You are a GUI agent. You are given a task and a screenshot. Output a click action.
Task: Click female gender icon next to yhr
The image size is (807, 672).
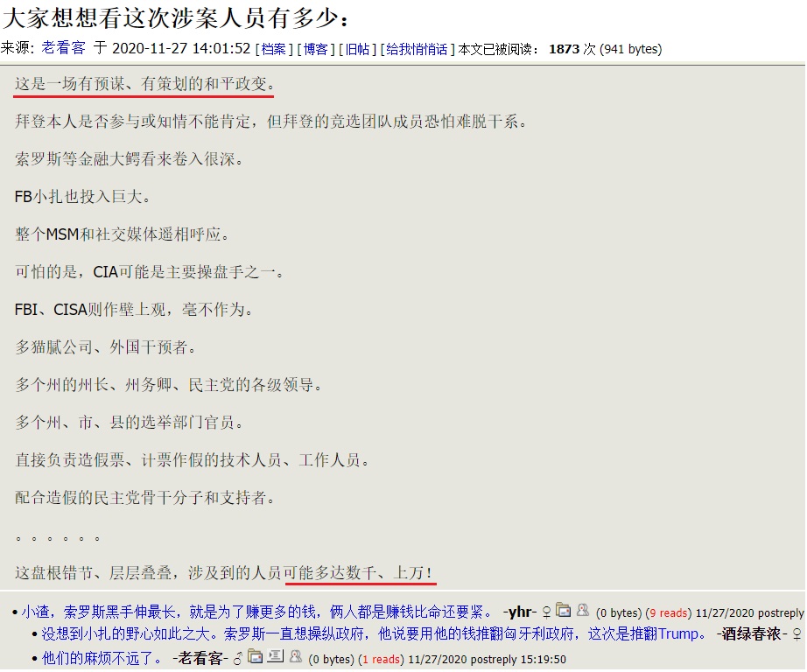[546, 612]
